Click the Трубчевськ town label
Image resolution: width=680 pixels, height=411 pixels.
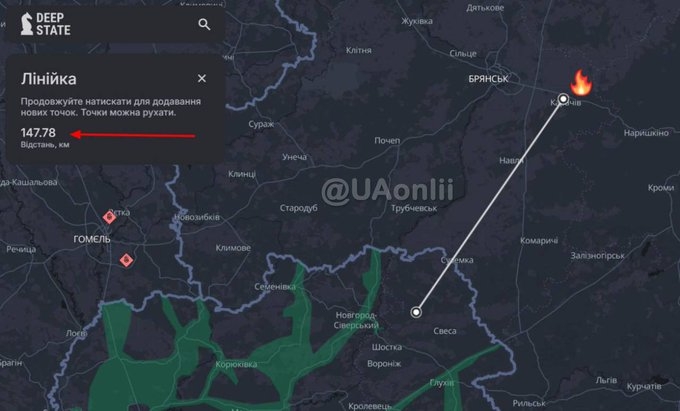[x=414, y=208]
